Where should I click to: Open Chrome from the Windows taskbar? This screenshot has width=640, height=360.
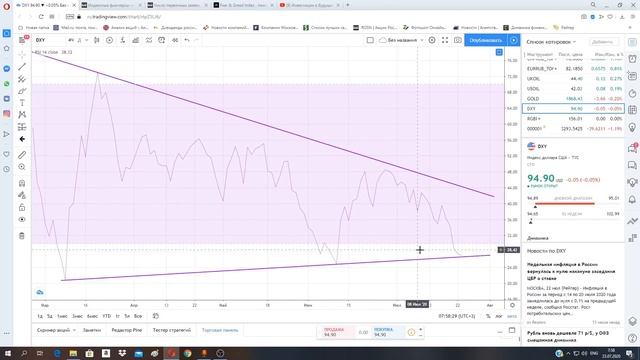[x=187, y=353]
